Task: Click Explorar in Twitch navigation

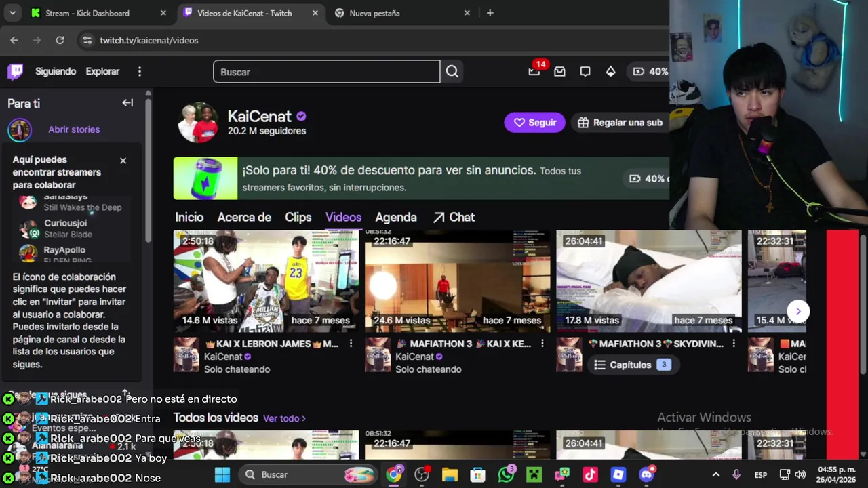Action: click(102, 71)
